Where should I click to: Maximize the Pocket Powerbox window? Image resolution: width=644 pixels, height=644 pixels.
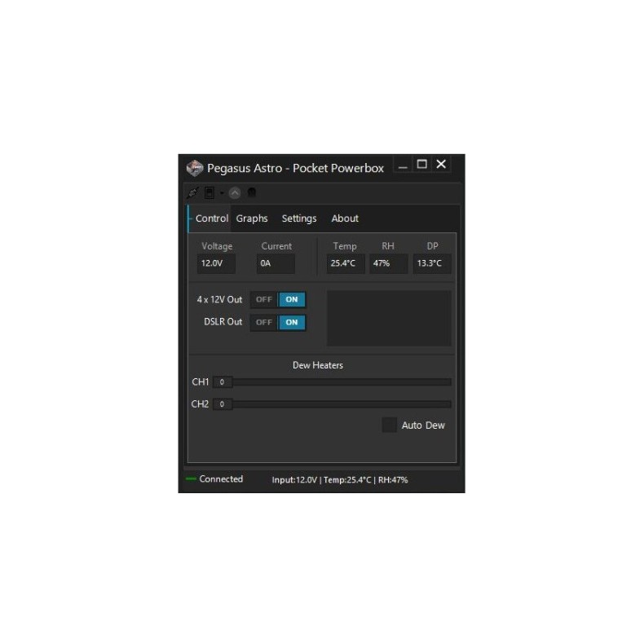[x=421, y=165]
